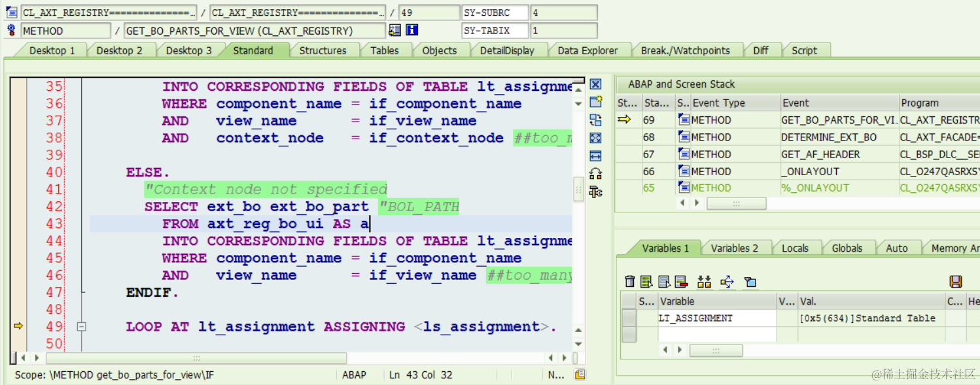Open the Data Explorer tab
Viewport: 980px width, 385px height.
tap(587, 50)
